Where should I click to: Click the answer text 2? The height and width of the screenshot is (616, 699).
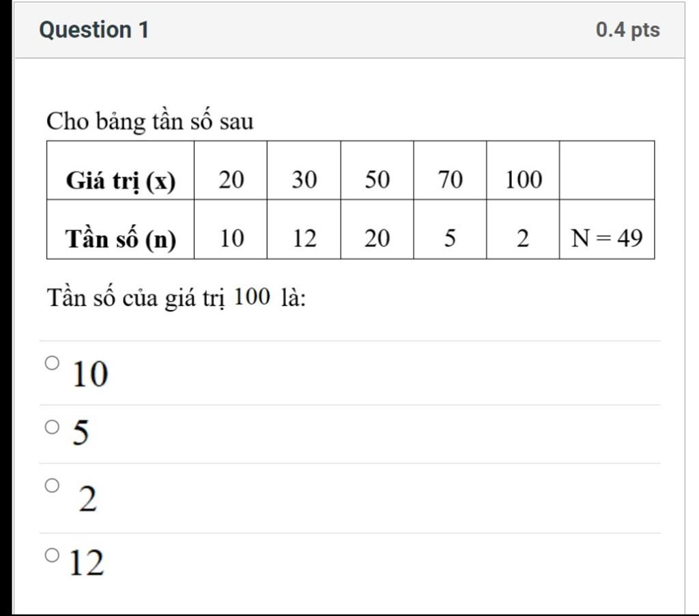click(x=88, y=499)
